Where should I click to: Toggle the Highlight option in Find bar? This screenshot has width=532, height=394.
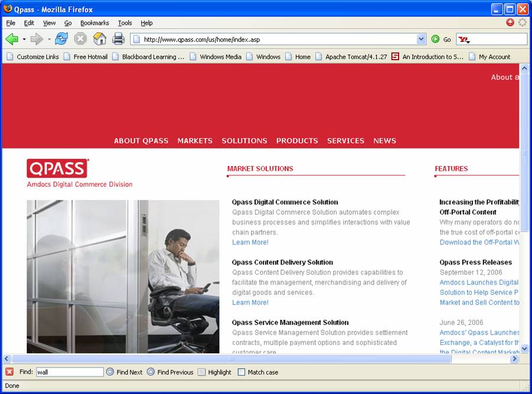(x=214, y=372)
